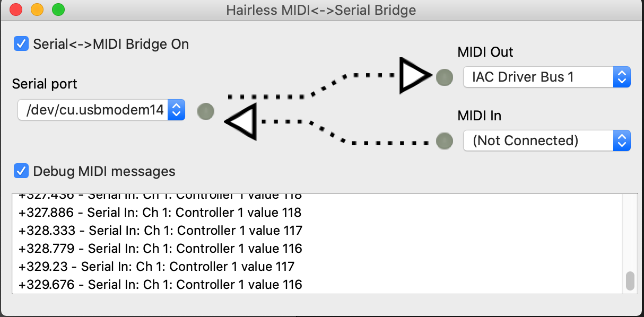Screen dimensions: 644x317
Task: Select the log entry at +328.333
Action: [x=160, y=231]
